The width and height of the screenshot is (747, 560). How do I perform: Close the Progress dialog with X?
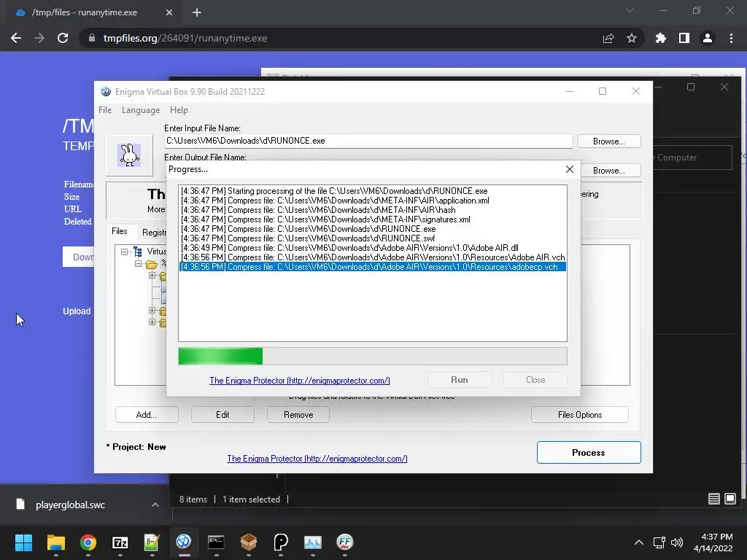(x=569, y=169)
